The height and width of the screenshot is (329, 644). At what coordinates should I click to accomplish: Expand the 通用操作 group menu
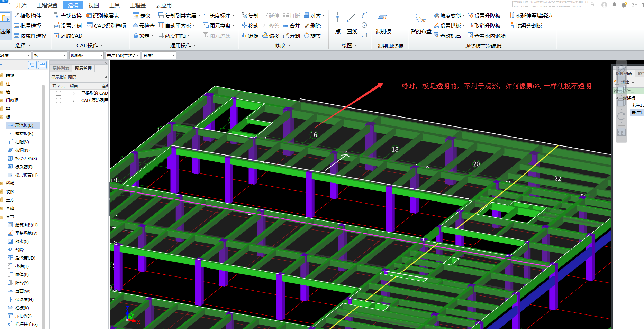point(183,45)
